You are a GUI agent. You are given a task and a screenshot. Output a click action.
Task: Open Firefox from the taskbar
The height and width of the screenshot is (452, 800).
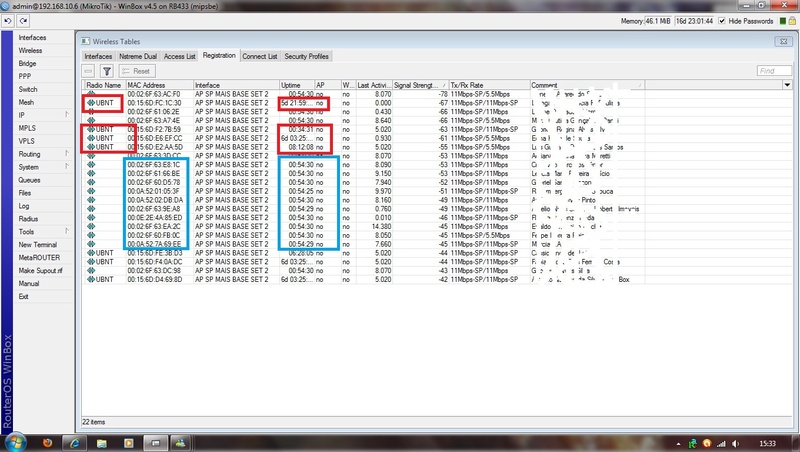(47, 443)
